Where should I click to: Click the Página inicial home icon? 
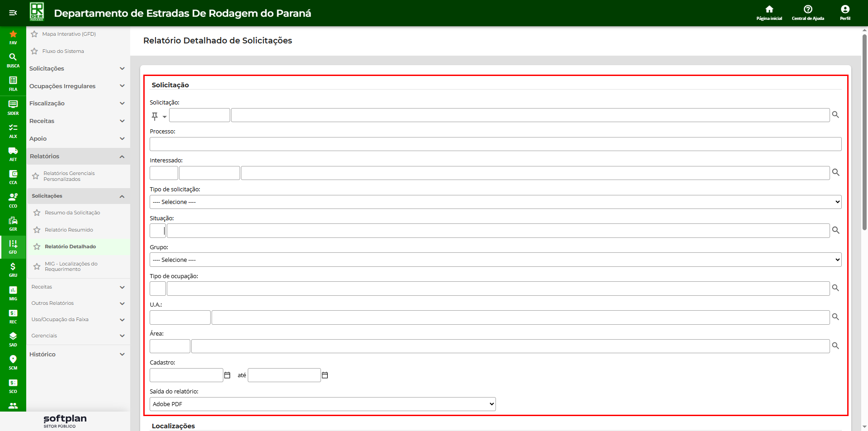tap(769, 12)
